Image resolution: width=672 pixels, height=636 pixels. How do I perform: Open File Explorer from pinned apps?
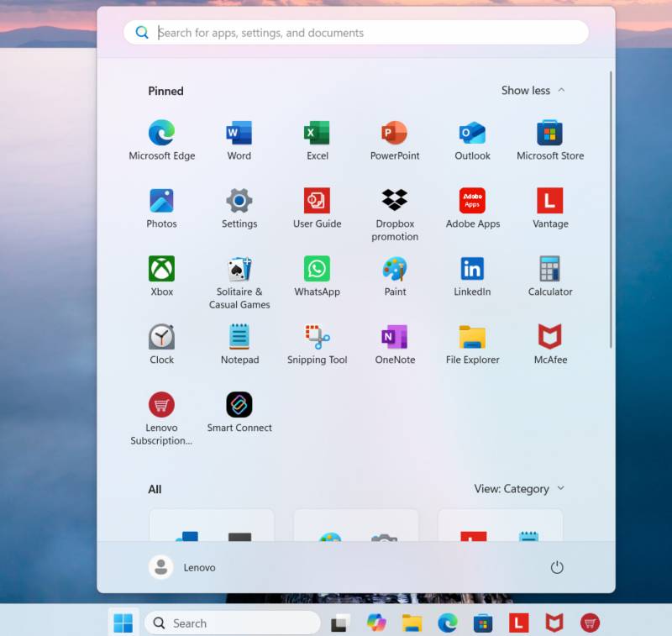click(472, 344)
